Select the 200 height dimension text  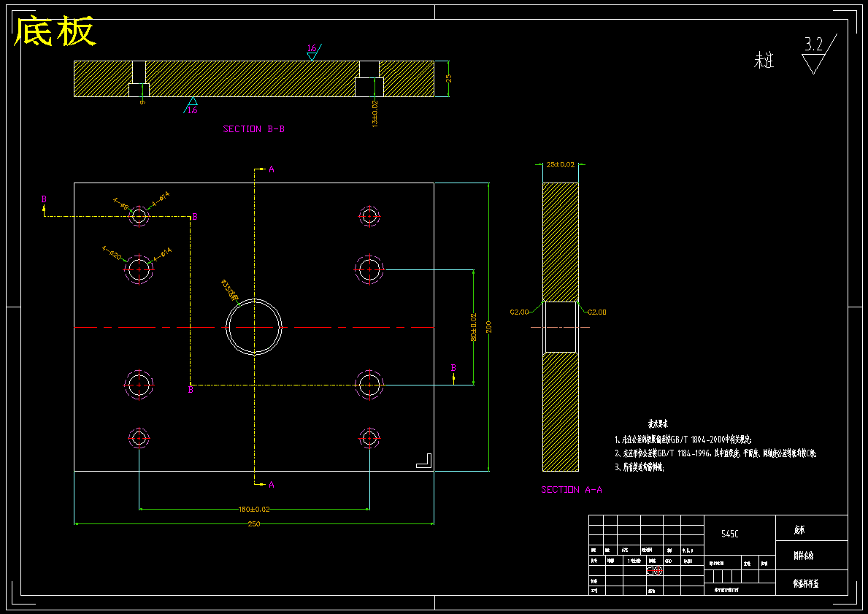[x=488, y=327]
